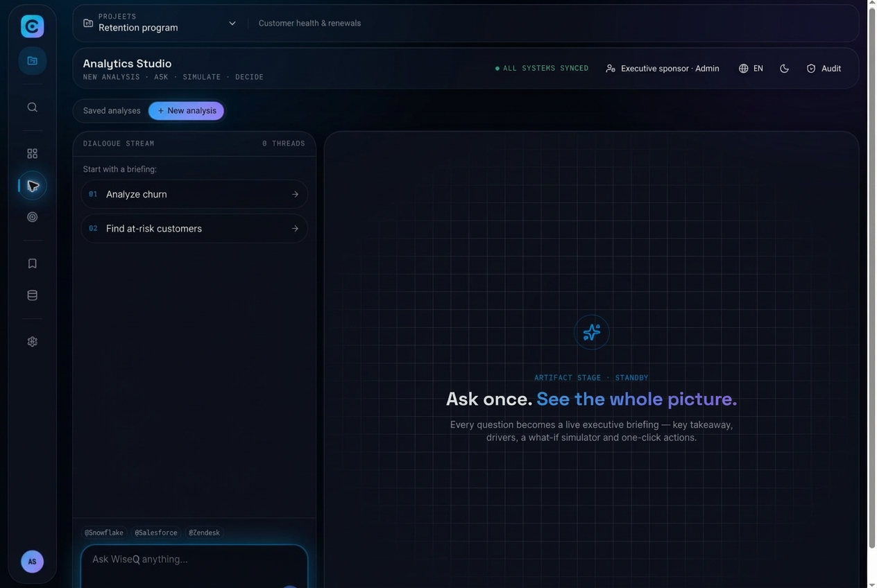Expand the Retention program project chevron
Image resolution: width=877 pixels, height=588 pixels.
point(232,23)
